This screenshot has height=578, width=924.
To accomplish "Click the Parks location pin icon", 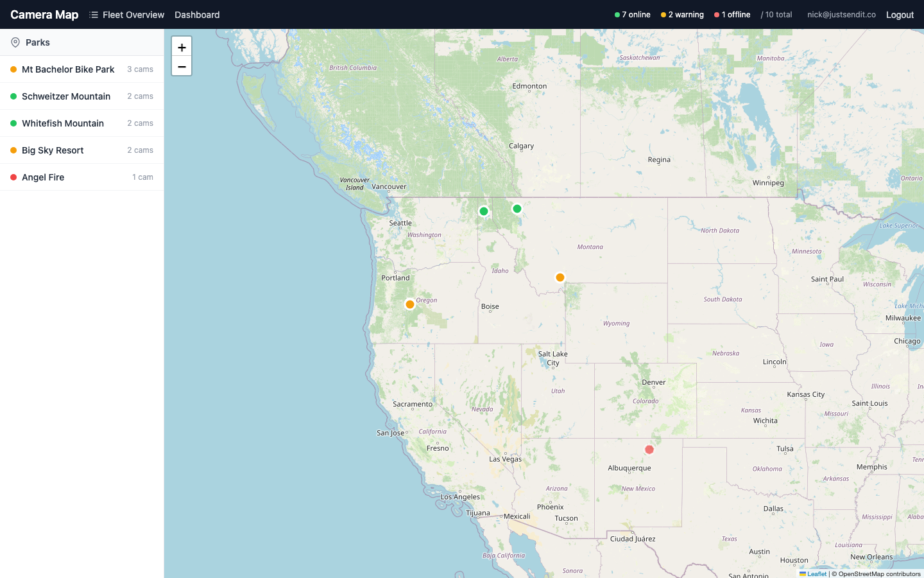I will pos(14,42).
